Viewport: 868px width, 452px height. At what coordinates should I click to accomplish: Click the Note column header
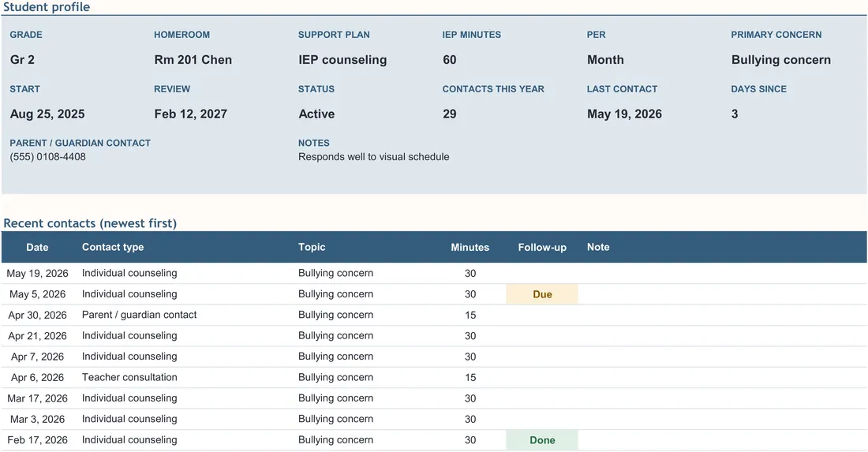[598, 248]
